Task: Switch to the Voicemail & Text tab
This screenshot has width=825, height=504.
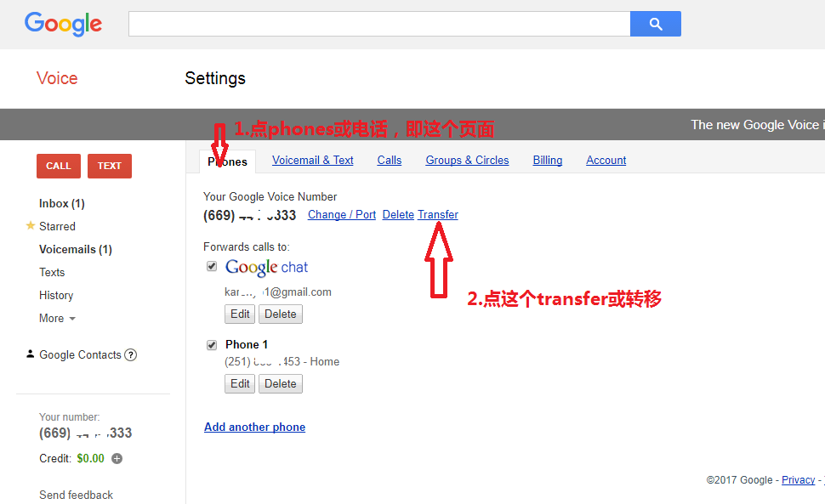Action: click(x=312, y=161)
